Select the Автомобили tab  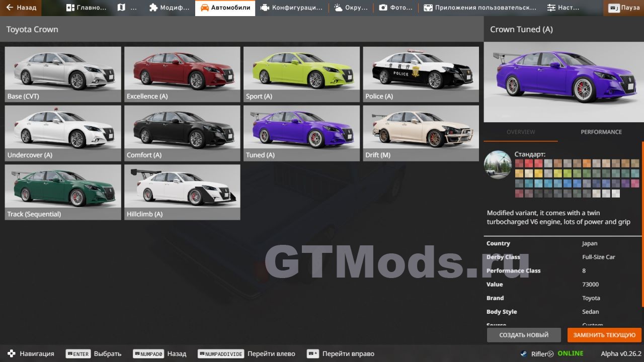click(x=225, y=8)
